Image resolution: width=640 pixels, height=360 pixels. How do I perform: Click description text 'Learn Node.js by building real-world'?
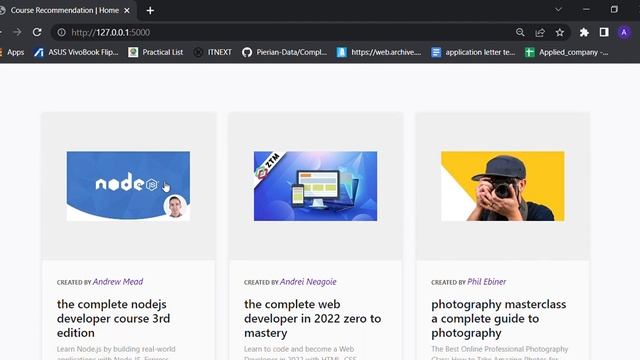tap(116, 349)
